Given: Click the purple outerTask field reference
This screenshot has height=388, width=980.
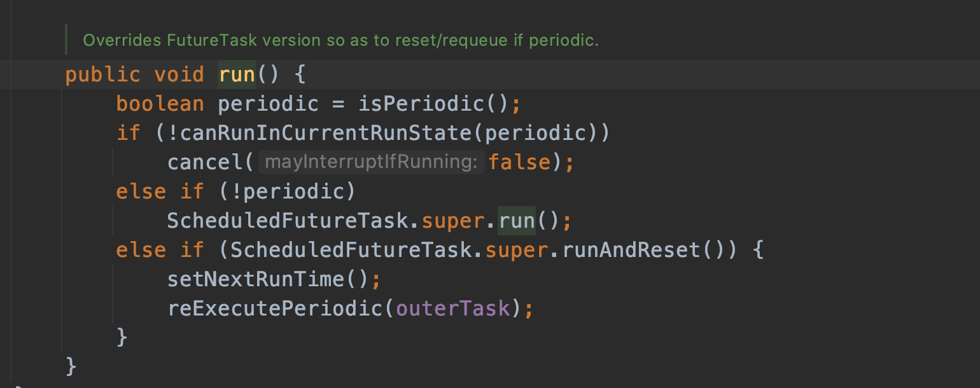Looking at the screenshot, I should point(453,308).
